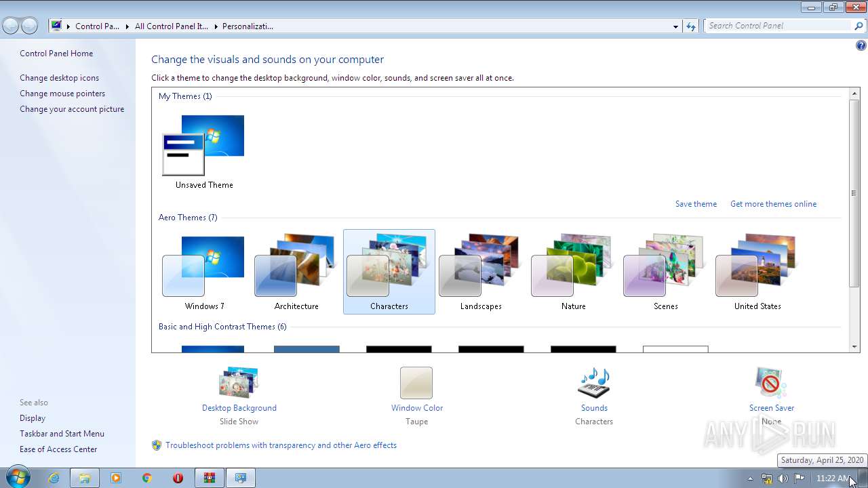Open Change mouse pointers
Screen dimensions: 868x488
pos(62,94)
